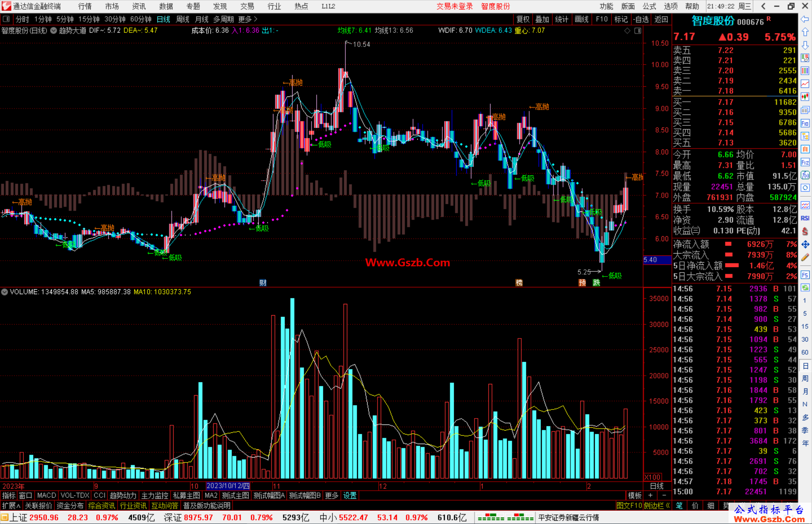Viewport: 812px width, 524px height.
Task: Select the pencil drawing tool icon
Action: pyautogui.click(x=805, y=257)
